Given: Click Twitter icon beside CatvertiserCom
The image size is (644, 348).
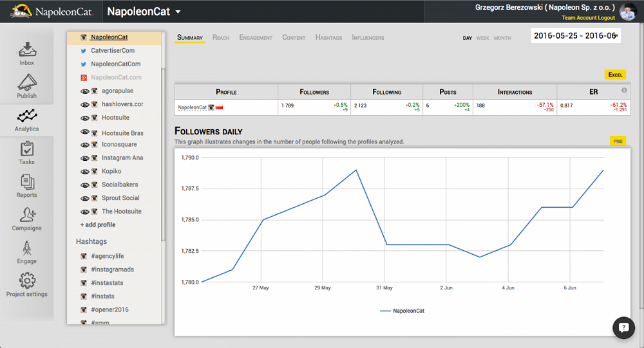Looking at the screenshot, I should (83, 51).
